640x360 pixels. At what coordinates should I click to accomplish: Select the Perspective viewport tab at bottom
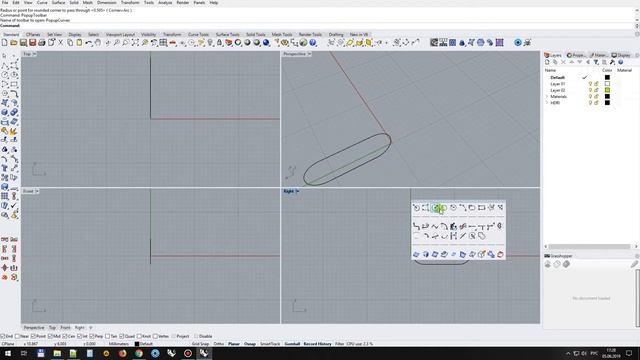click(x=34, y=328)
